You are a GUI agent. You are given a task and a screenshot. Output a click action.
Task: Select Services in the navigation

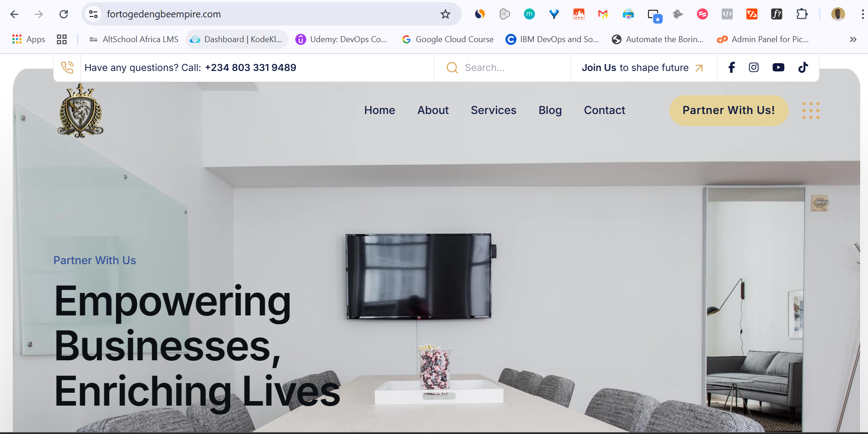[494, 110]
